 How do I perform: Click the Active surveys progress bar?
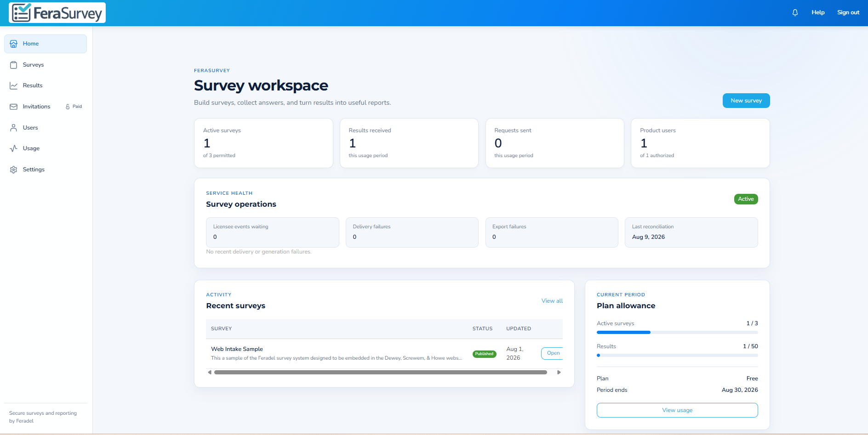point(677,332)
